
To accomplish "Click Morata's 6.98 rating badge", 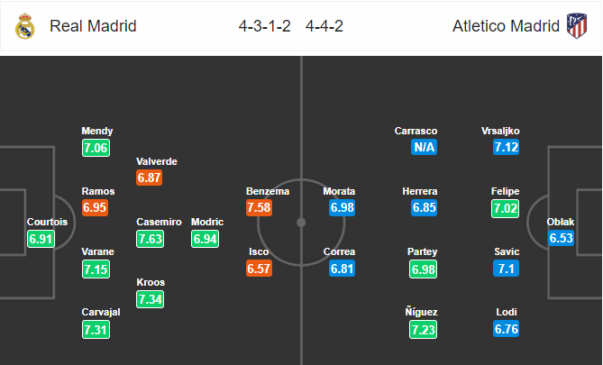I will coord(342,208).
